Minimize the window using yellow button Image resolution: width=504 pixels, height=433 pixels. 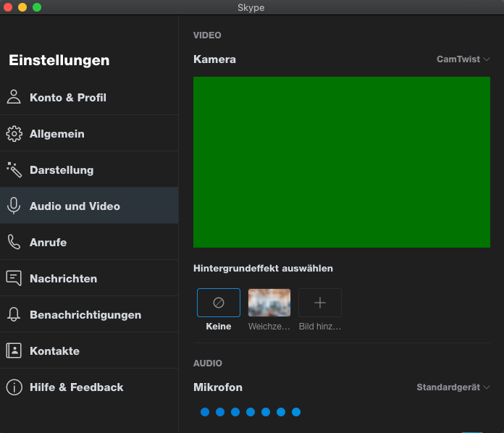tap(22, 7)
